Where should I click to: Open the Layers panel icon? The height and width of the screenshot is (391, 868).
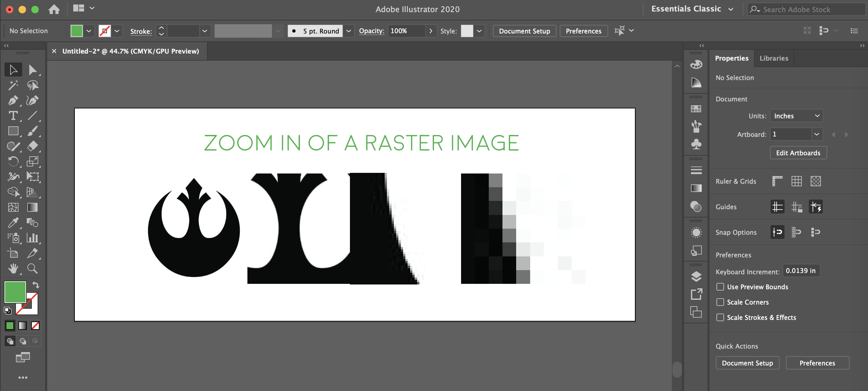[x=696, y=277]
